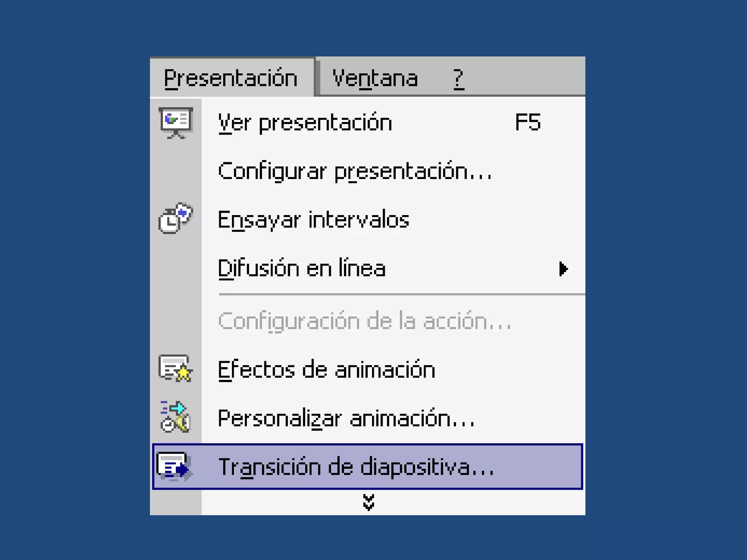Choose Ver presentación menu entry text
Screen dimensions: 747x560
(305, 122)
